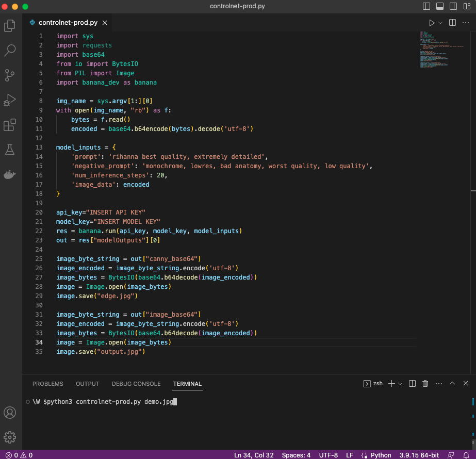Screen dimensions: 476x459
Task: Open Manage gear menu
Action: click(x=10, y=437)
